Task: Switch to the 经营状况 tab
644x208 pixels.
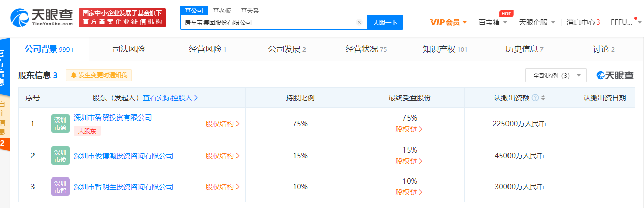Action: pyautogui.click(x=366, y=49)
